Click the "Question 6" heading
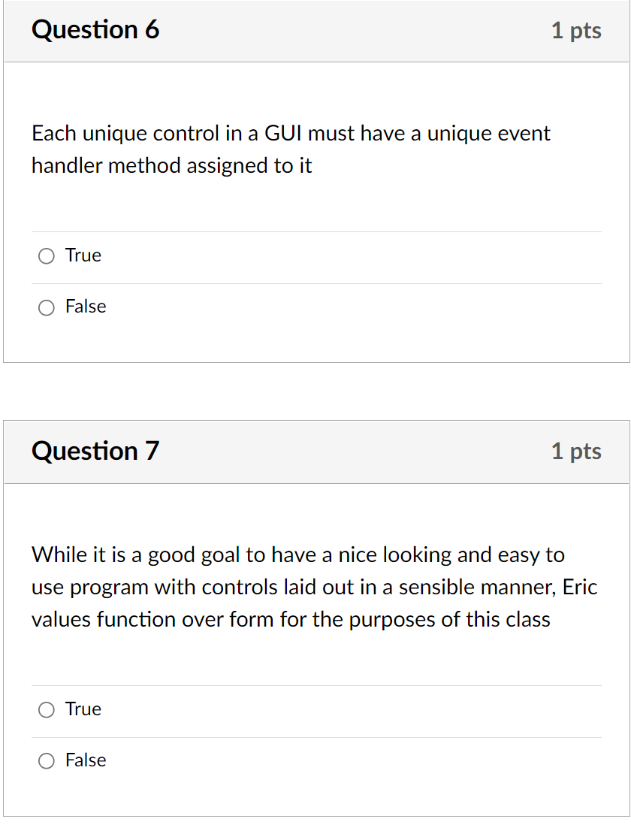This screenshot has height=840, width=631. pos(95,29)
